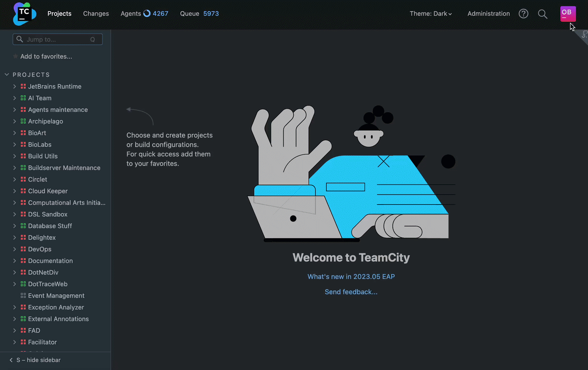Image resolution: width=588 pixels, height=370 pixels.
Task: Expand the BioLabs project tree
Action: [x=15, y=145]
